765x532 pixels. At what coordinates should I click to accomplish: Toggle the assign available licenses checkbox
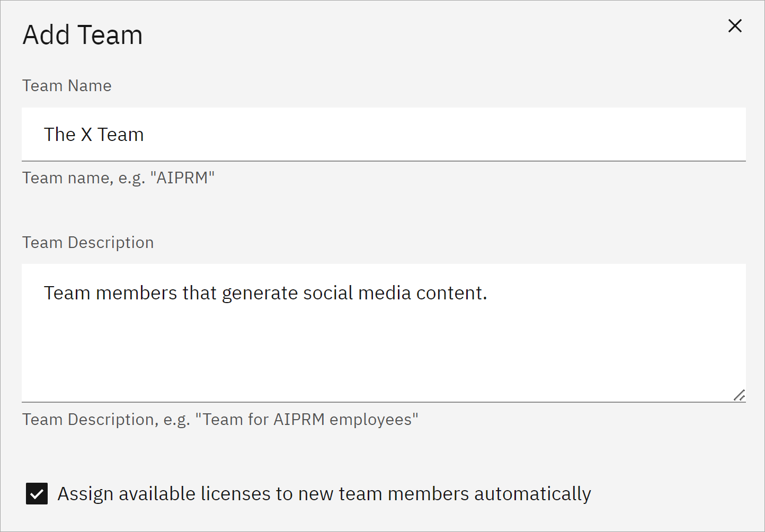[36, 493]
